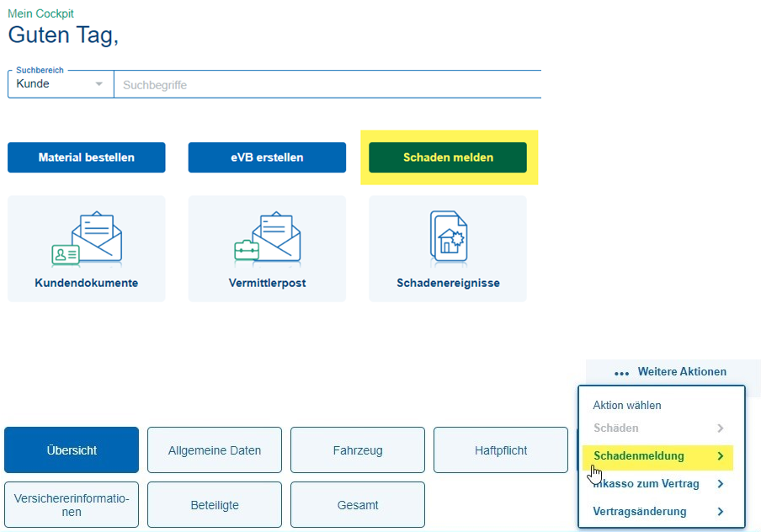Expand the Vertragsänderung chevron

[x=721, y=512]
